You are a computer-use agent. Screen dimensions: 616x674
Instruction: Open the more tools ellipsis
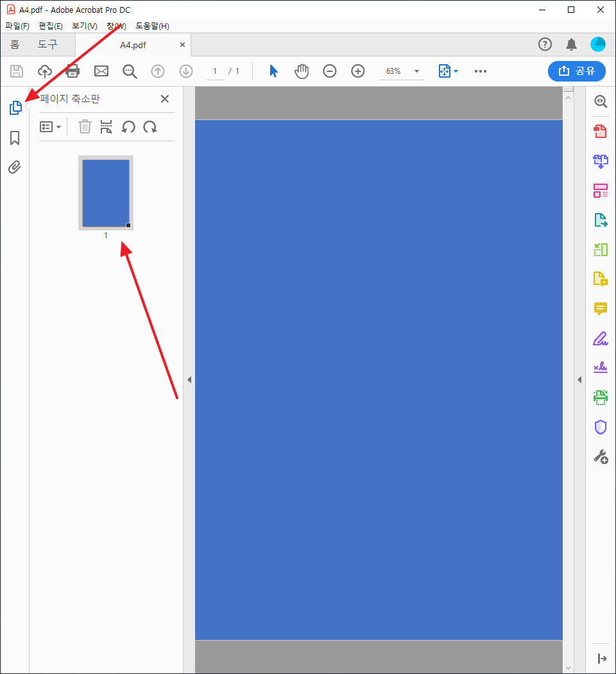(480, 71)
